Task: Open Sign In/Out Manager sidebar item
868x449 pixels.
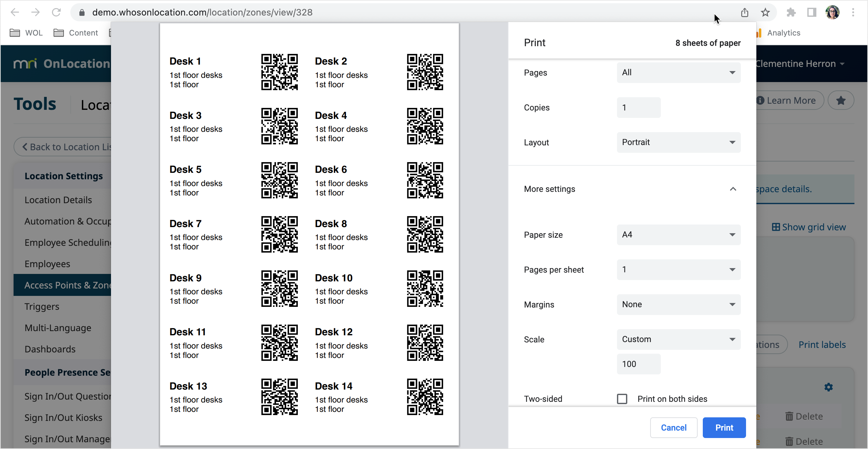Action: click(x=68, y=439)
